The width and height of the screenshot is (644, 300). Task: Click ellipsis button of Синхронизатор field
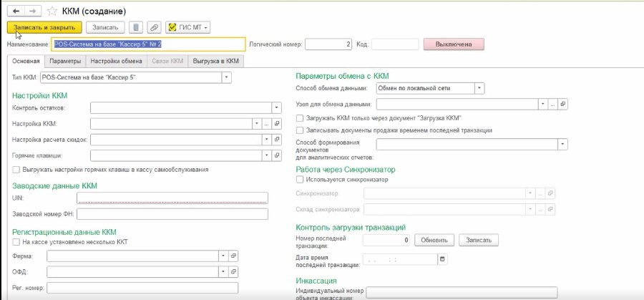(540, 193)
